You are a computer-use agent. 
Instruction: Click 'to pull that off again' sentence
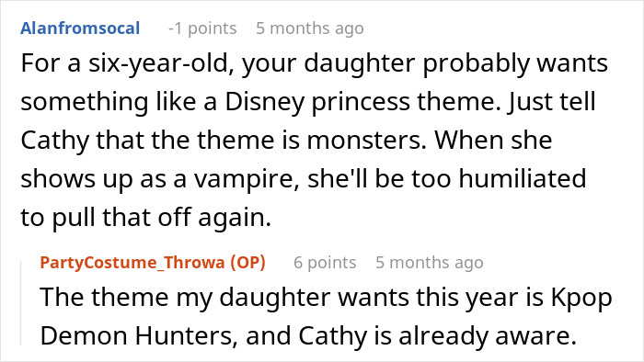tap(145, 218)
